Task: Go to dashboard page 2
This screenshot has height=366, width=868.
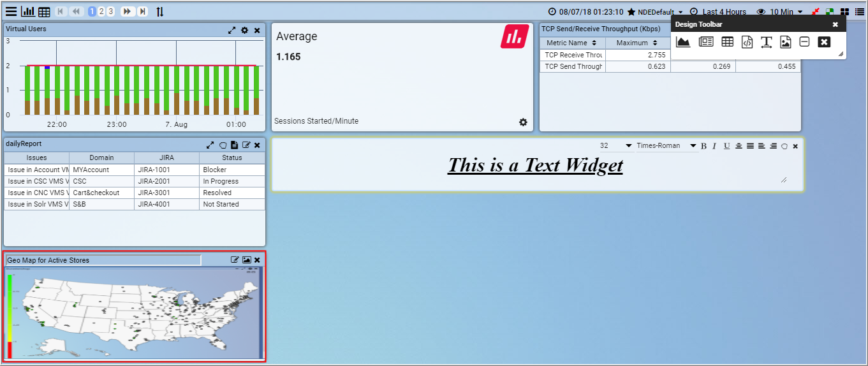Action: click(x=101, y=11)
